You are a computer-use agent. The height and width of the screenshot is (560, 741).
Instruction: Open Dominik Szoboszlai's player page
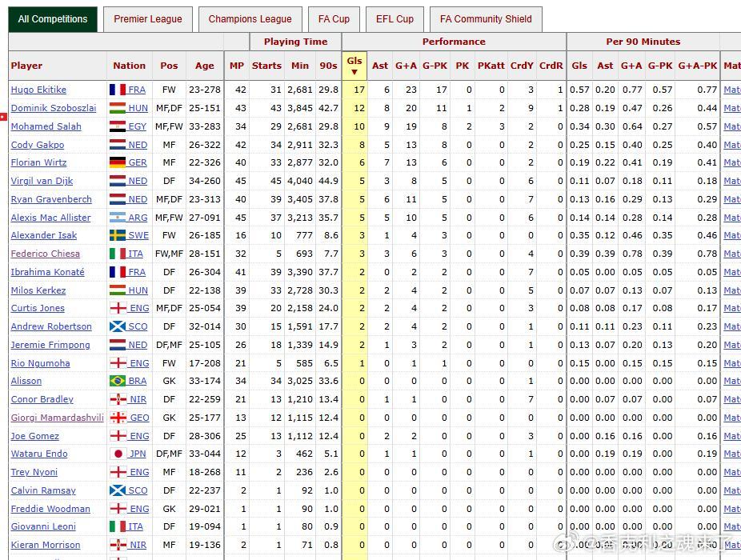[x=54, y=108]
